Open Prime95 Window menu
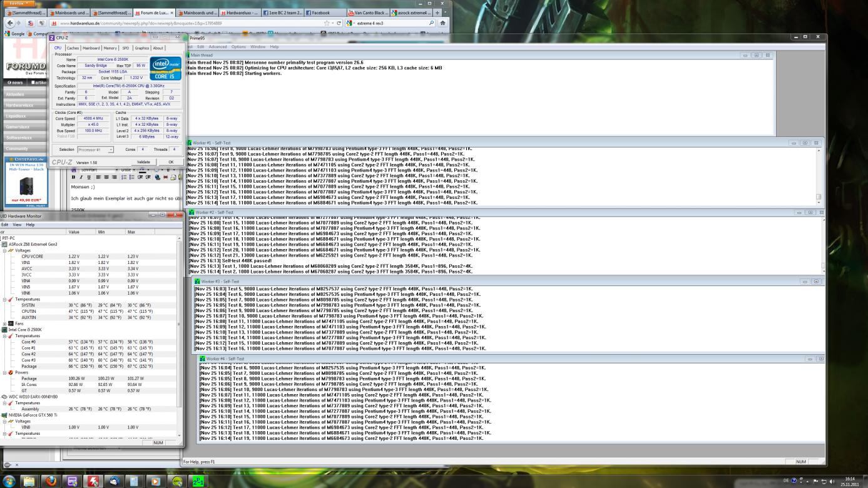 257,46
